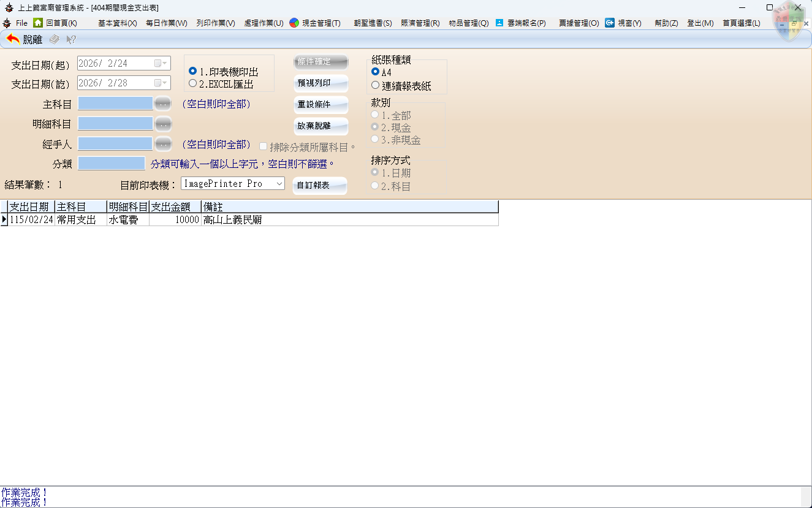The height and width of the screenshot is (508, 812).
Task: Click the 分類 category input field
Action: (x=112, y=164)
